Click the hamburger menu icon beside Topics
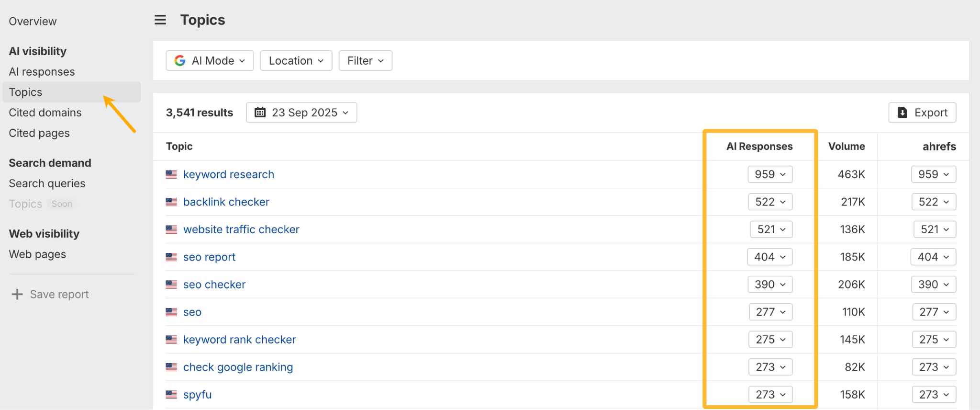This screenshot has height=410, width=980. pos(160,20)
